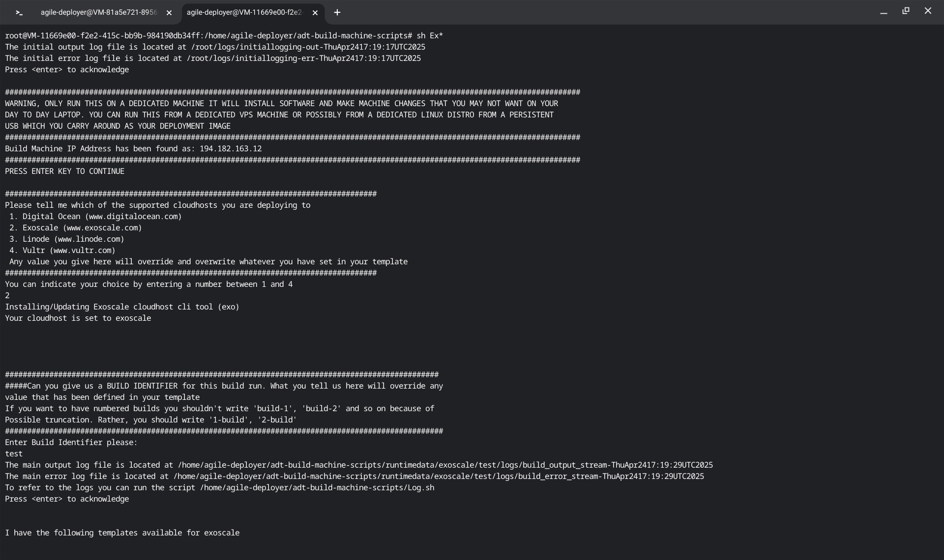Click the Log.sh script path
The height and width of the screenshot is (560, 944).
click(317, 488)
